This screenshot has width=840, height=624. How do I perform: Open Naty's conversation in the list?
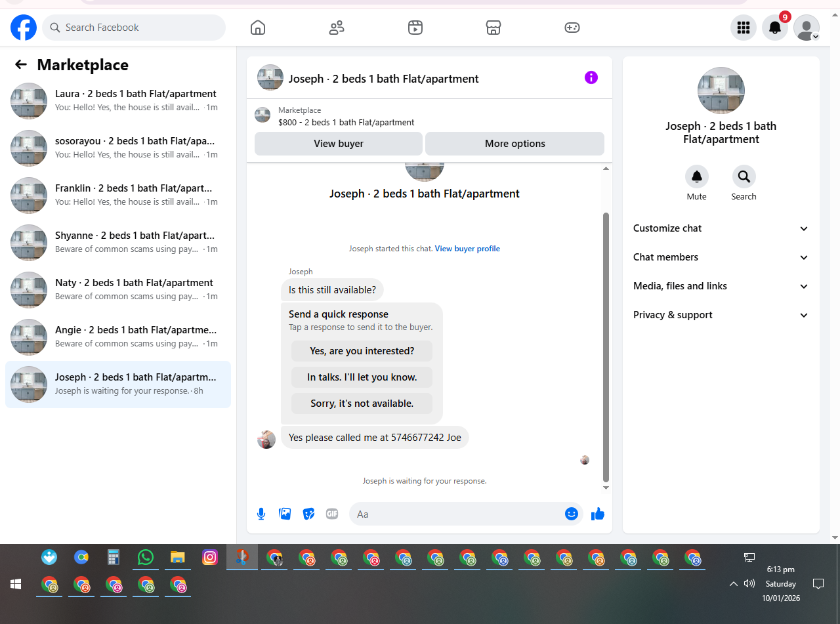(118, 290)
